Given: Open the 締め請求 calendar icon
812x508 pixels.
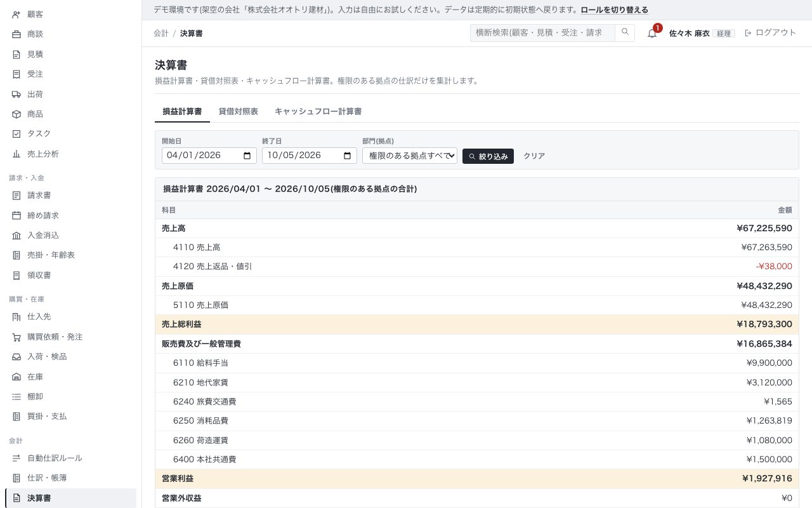Looking at the screenshot, I should click(x=16, y=216).
